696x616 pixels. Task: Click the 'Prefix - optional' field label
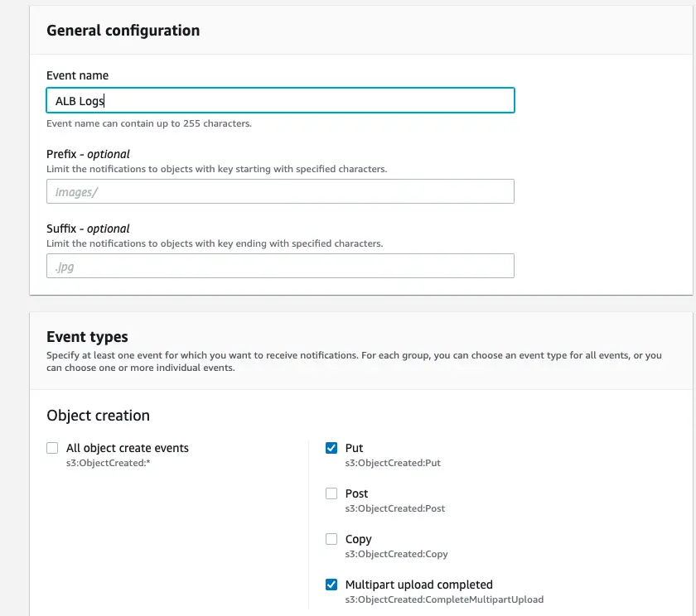click(x=88, y=154)
